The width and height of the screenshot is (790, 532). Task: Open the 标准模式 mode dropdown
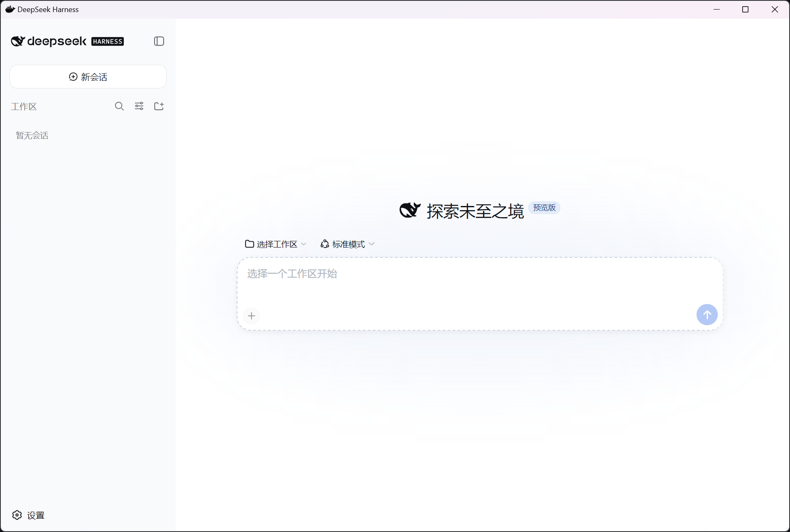tap(348, 244)
